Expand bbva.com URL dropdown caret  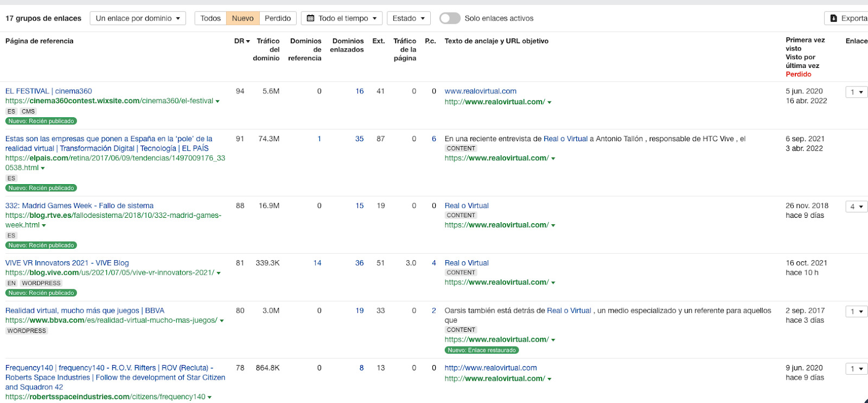[x=222, y=321]
